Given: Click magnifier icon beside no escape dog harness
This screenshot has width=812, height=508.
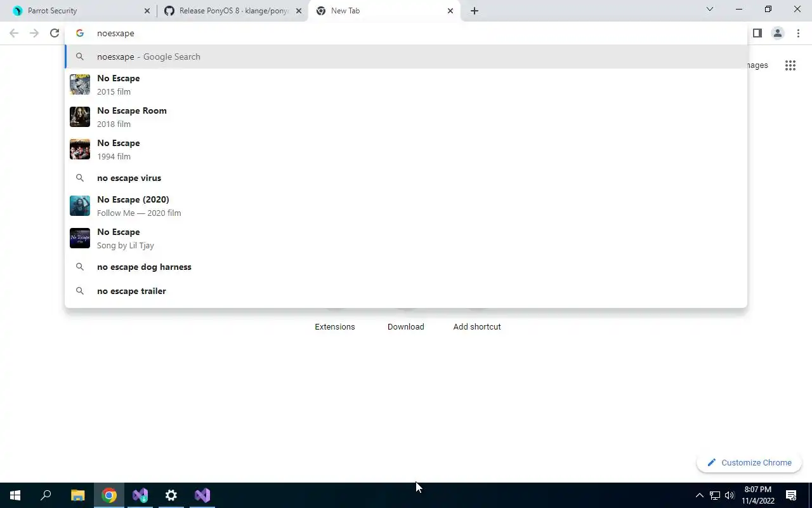Looking at the screenshot, I should 80,267.
